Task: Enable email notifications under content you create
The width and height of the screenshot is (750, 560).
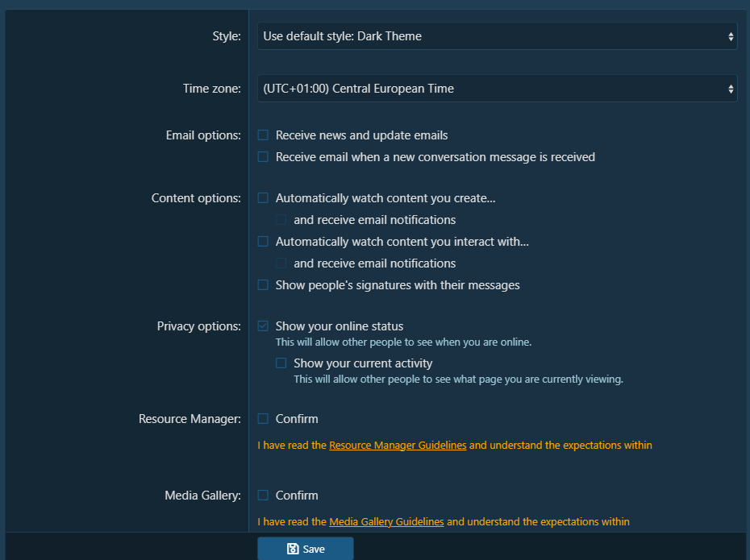Action: [281, 220]
